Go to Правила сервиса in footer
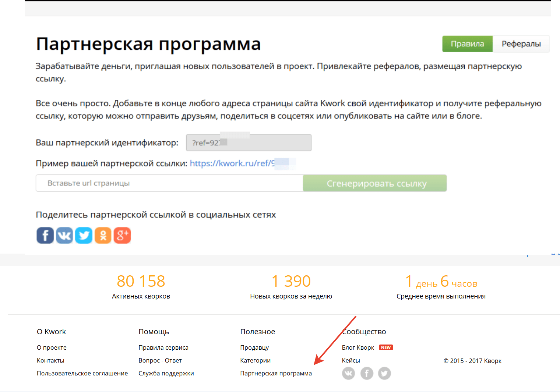Screen dimensions: 560x392 pyautogui.click(x=163, y=347)
